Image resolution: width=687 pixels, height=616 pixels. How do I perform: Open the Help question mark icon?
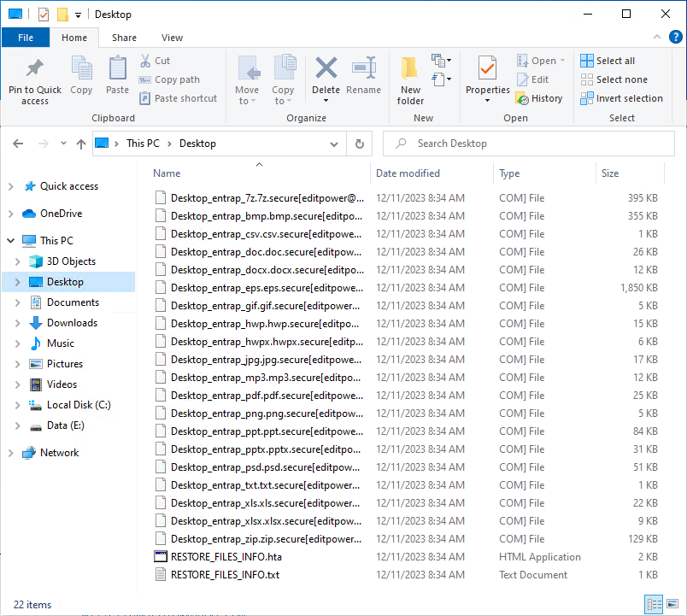pos(675,38)
